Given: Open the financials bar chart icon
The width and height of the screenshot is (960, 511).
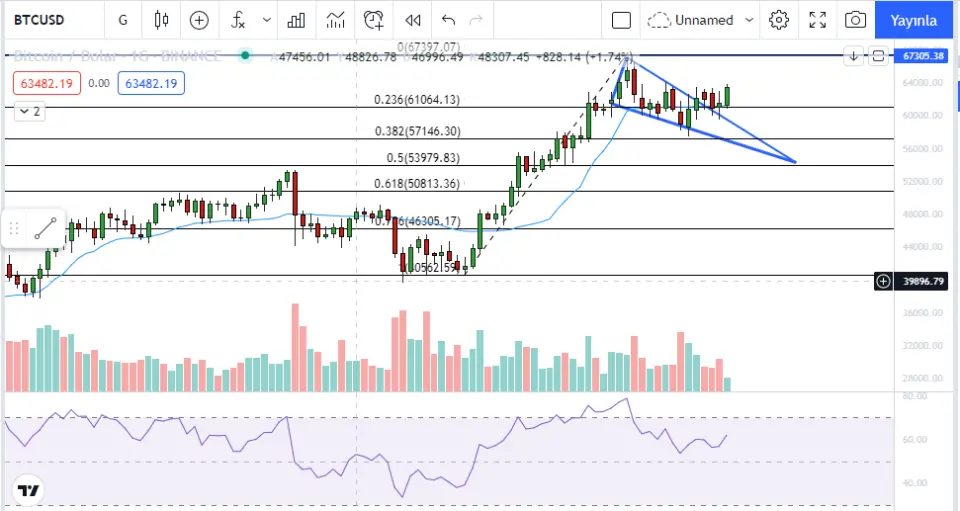Looking at the screenshot, I should tap(296, 20).
